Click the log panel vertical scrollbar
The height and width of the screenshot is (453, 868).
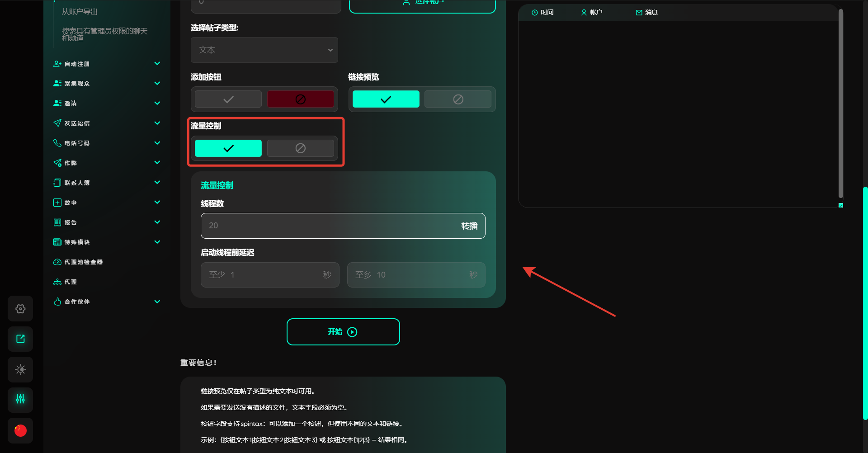tap(840, 104)
